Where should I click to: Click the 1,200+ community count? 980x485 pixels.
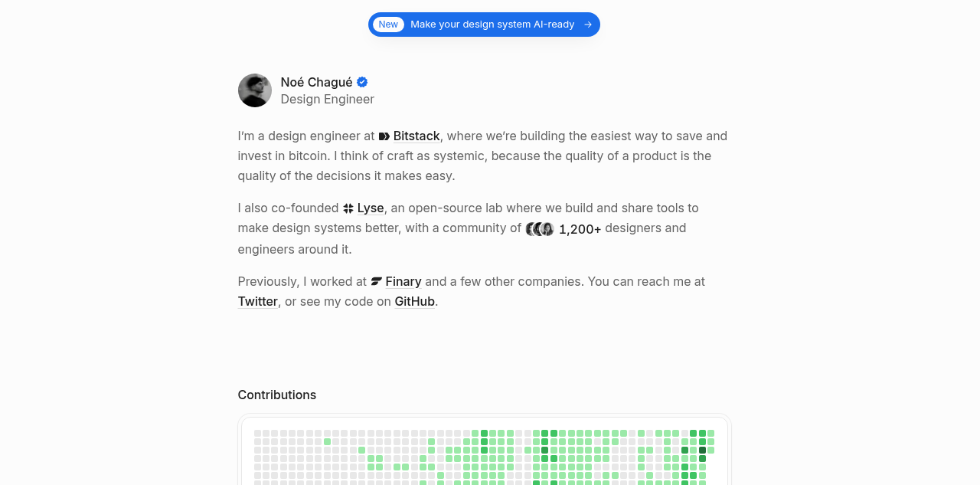(580, 229)
